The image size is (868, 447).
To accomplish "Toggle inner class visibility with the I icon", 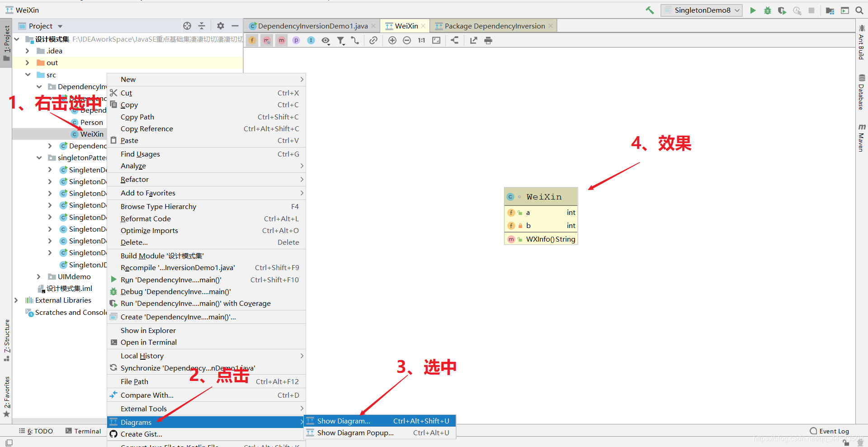I will pyautogui.click(x=311, y=40).
